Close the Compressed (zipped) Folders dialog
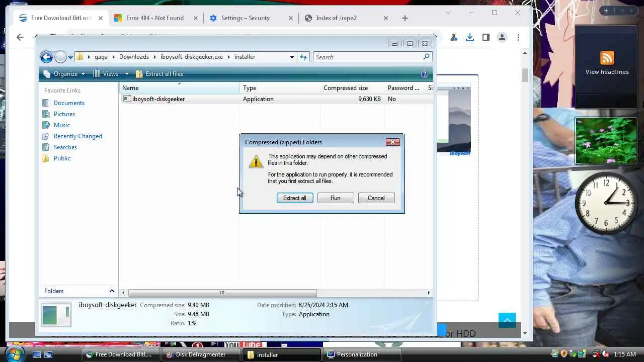The height and width of the screenshot is (362, 644). coord(392,142)
